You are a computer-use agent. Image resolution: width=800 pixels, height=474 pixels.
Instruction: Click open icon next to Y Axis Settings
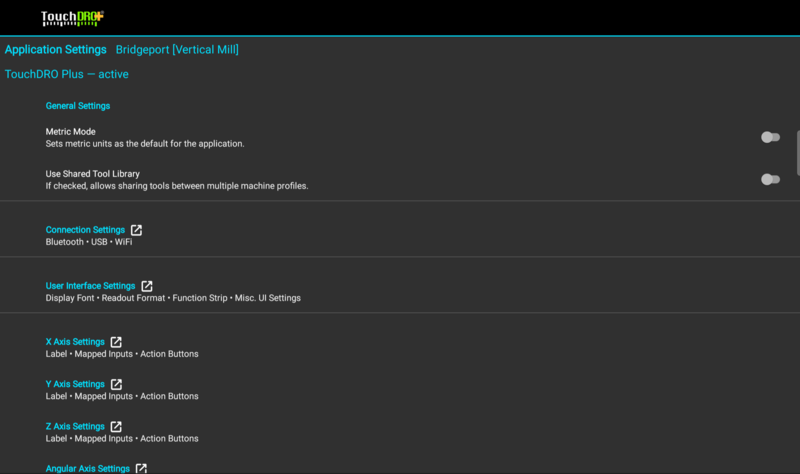pos(116,384)
